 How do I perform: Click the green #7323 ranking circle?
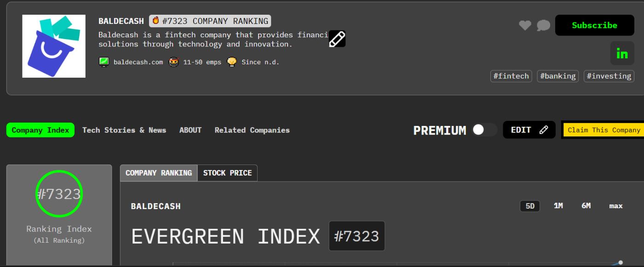(x=59, y=194)
